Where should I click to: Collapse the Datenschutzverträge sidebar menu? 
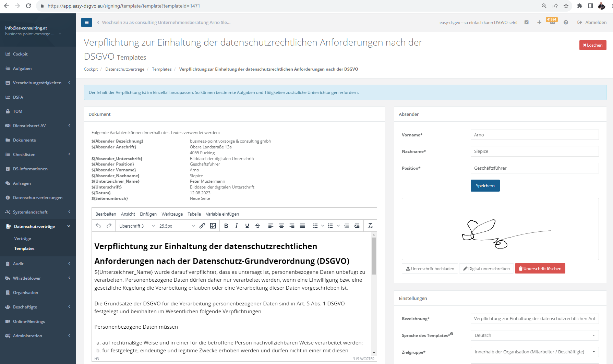coord(38,226)
